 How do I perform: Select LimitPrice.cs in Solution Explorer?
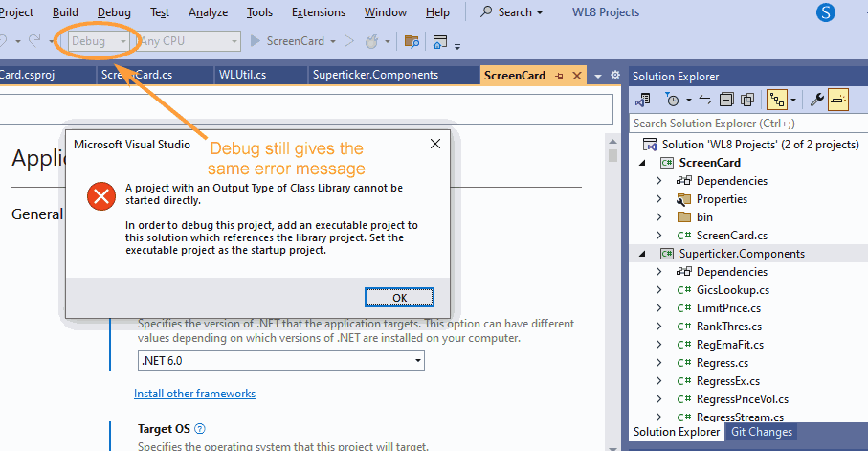tap(728, 308)
